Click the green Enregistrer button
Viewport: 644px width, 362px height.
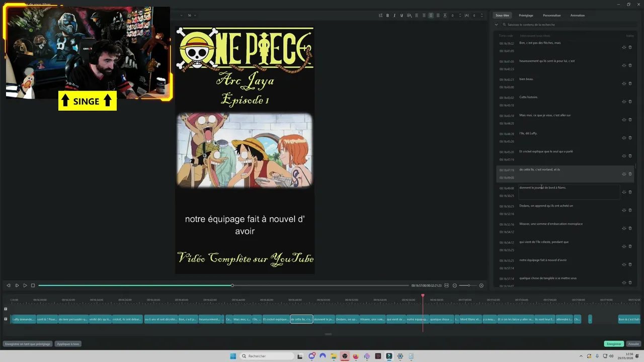tap(614, 344)
